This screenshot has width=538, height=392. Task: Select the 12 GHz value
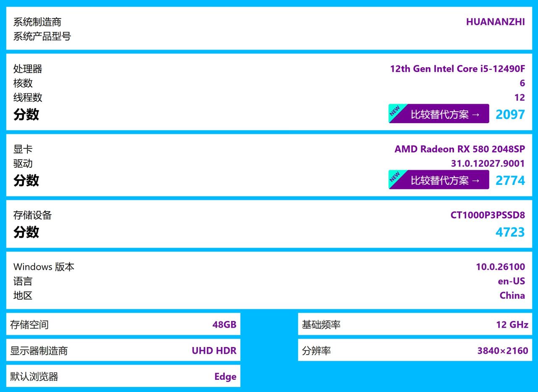click(x=512, y=324)
